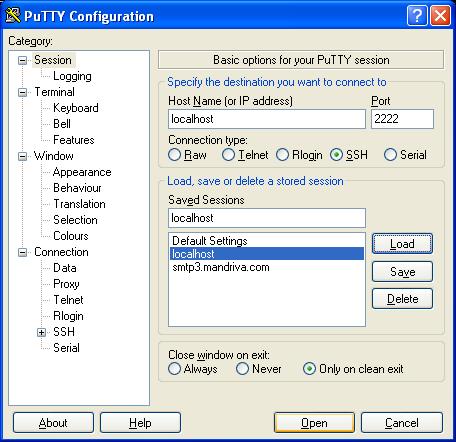Select SSH connection type
The image size is (456, 442).
pos(349,155)
